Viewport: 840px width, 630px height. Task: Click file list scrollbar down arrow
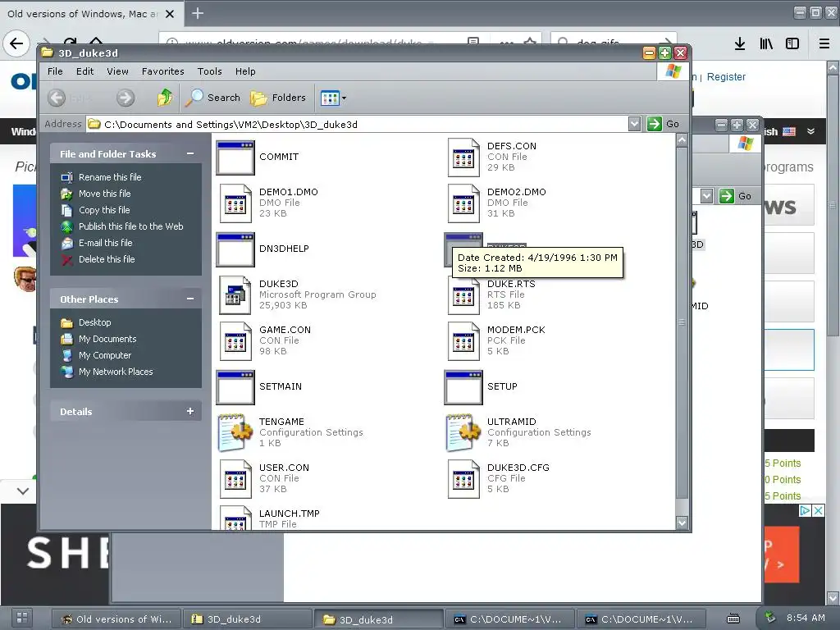click(x=682, y=523)
